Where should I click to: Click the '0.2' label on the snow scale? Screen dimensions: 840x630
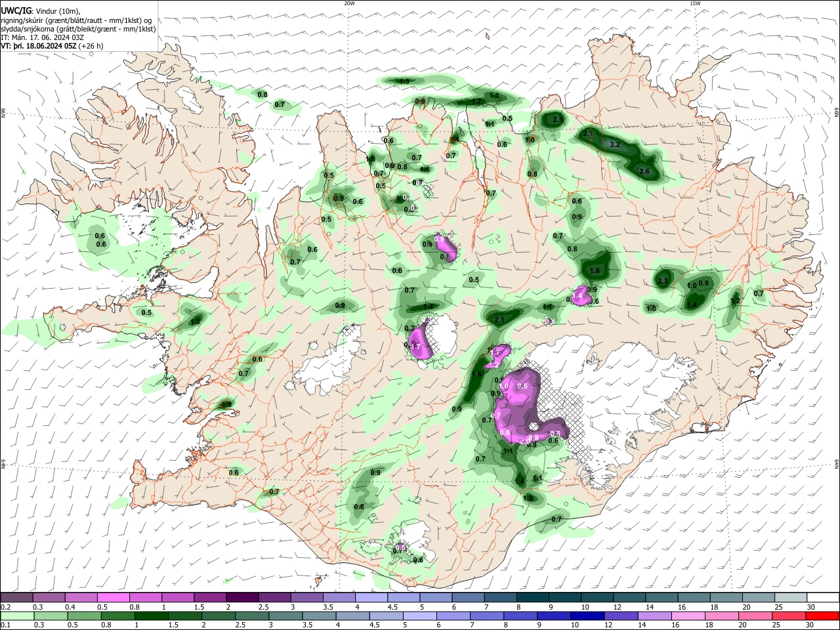(6, 606)
